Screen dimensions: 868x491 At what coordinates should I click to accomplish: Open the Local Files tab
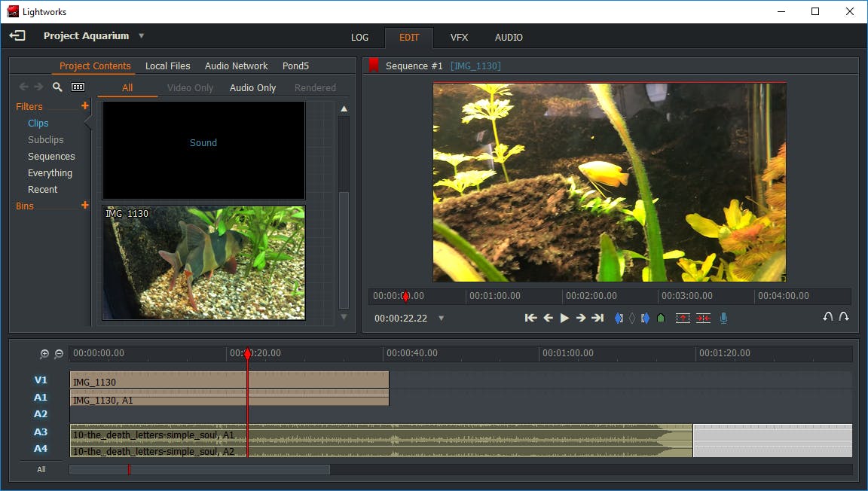167,66
